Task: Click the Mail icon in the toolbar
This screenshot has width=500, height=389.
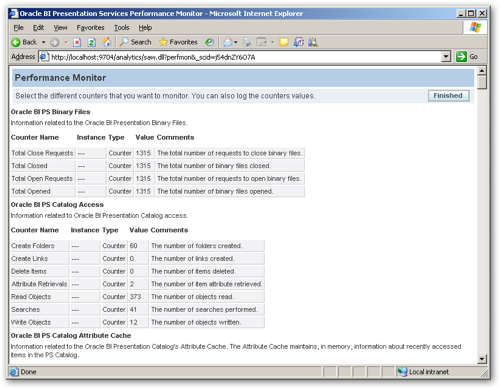Action: click(228, 42)
